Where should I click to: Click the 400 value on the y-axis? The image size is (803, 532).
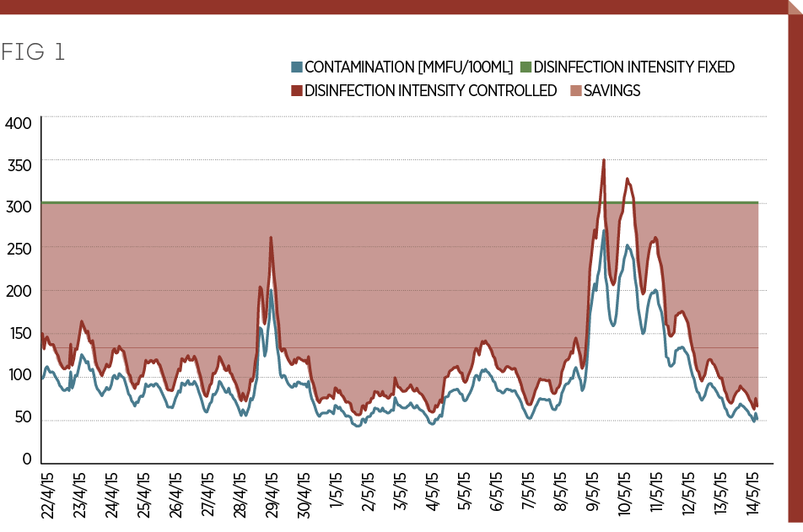pos(18,123)
